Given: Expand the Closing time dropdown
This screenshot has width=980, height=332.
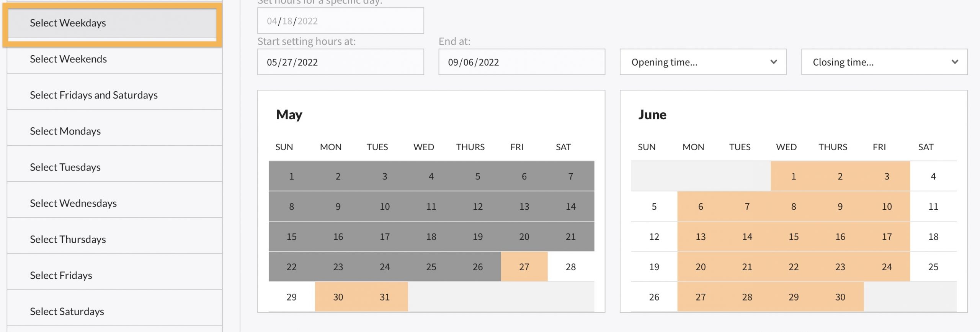Looking at the screenshot, I should [884, 62].
